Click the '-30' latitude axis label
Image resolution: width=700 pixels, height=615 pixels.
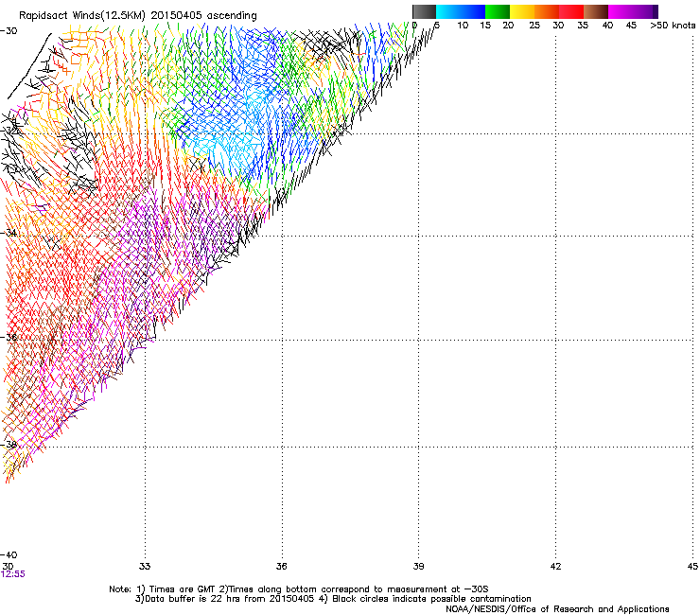click(9, 31)
